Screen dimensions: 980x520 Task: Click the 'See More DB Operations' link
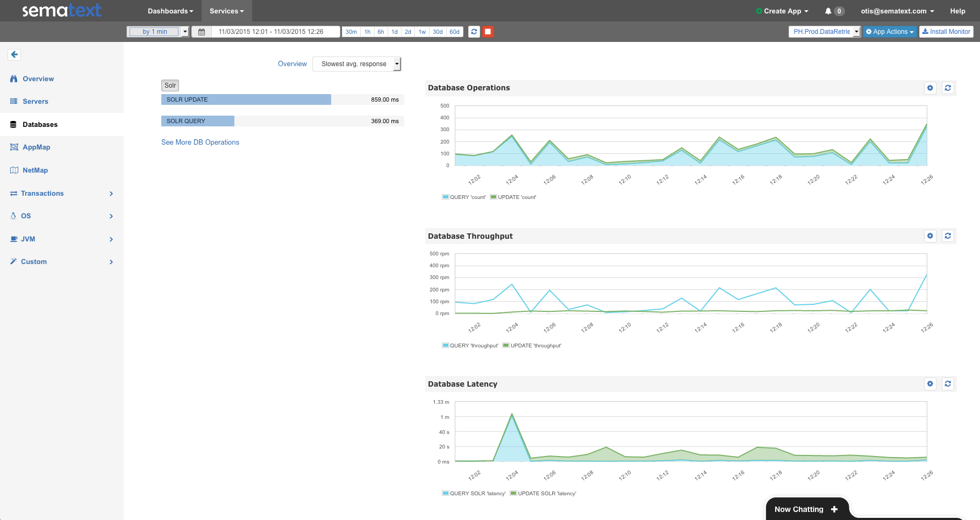(200, 143)
